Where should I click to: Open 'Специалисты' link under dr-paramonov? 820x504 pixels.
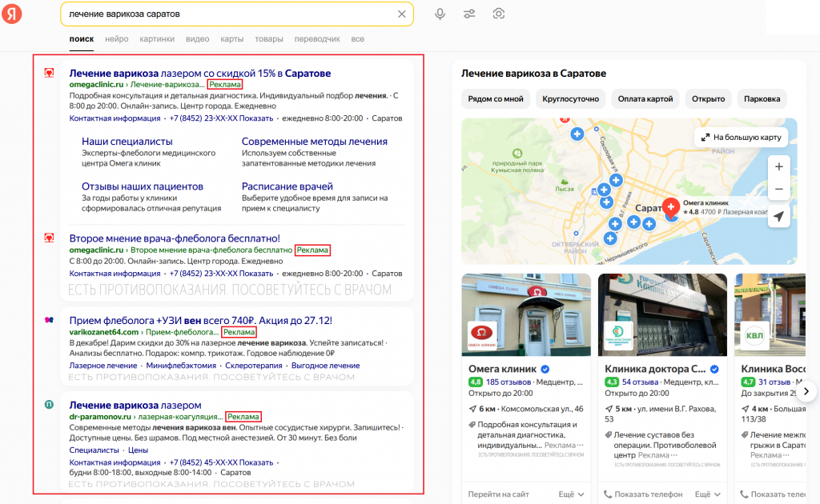(94, 450)
